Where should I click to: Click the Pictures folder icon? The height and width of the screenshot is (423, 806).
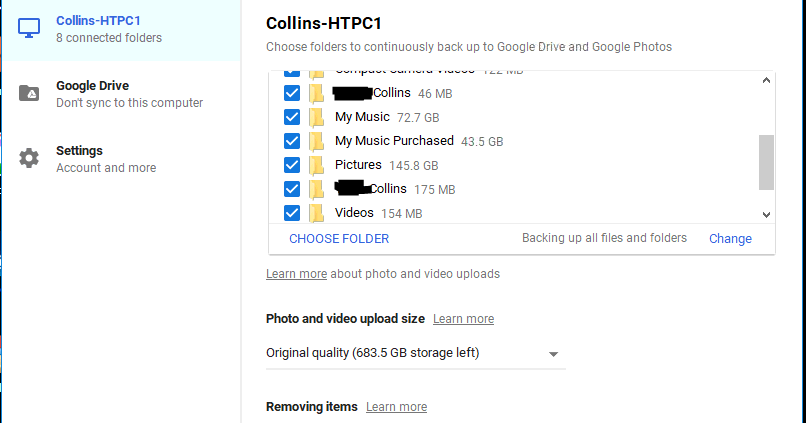click(317, 165)
